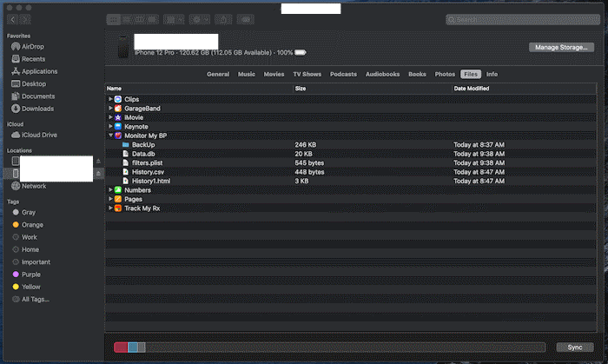Click the Sync button
This screenshot has width=608, height=364.
tap(575, 347)
